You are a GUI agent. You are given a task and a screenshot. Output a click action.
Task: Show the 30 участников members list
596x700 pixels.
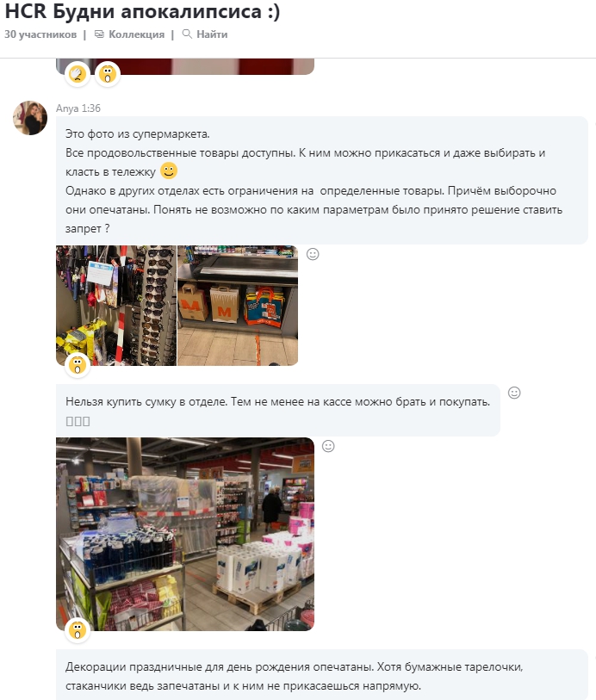(40, 34)
